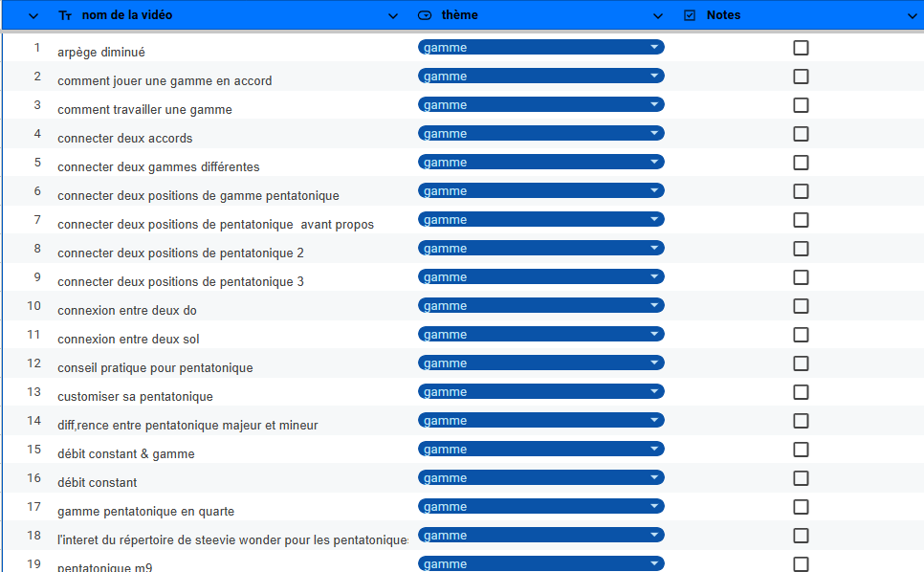
Task: Select cell 'comment jouer une gamme en accord'
Action: pyautogui.click(x=165, y=80)
